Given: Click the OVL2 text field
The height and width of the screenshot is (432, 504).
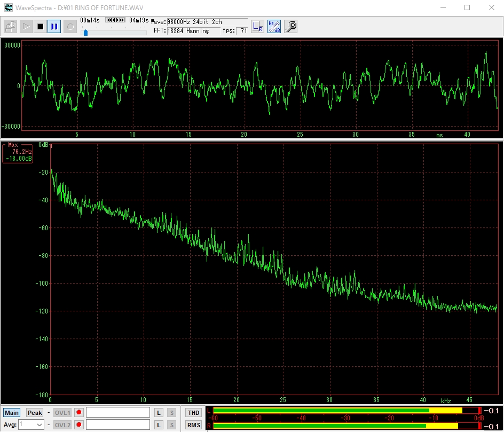Looking at the screenshot, I should tap(117, 425).
